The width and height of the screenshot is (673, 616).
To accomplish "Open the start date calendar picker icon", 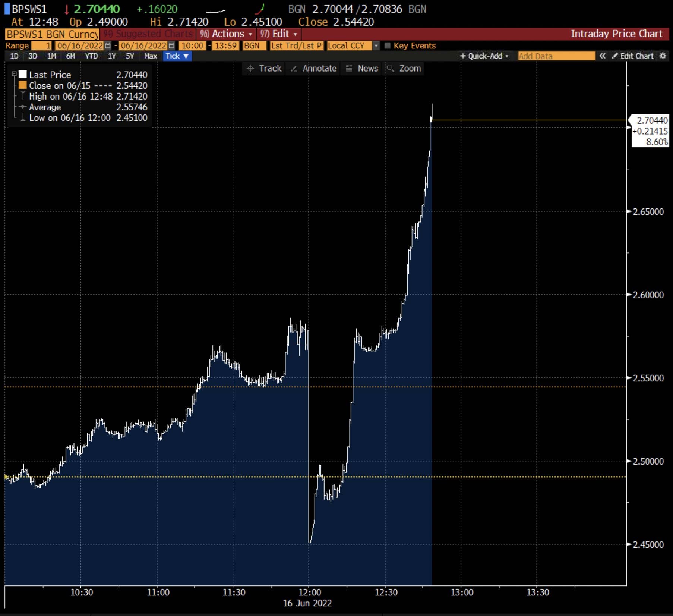I will click(108, 45).
